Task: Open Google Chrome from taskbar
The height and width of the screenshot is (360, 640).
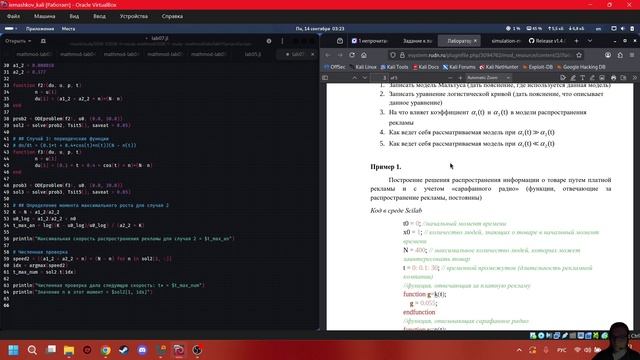Action: click(x=106, y=350)
